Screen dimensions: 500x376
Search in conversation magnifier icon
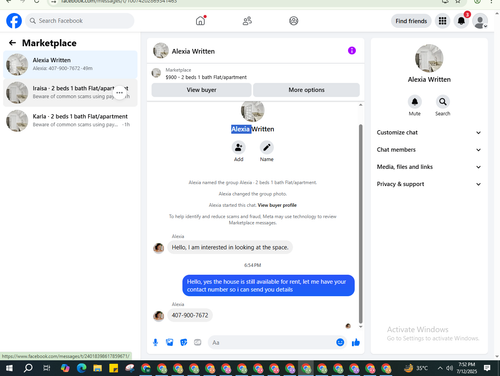[x=442, y=102]
